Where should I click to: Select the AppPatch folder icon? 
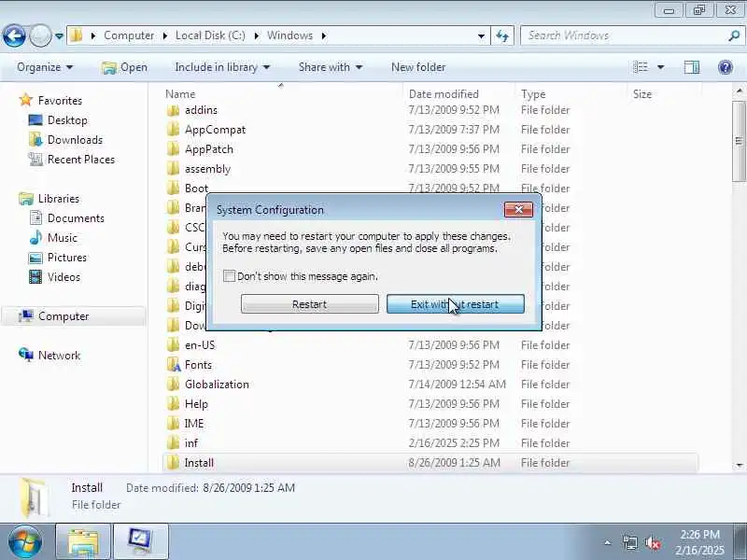(x=173, y=149)
